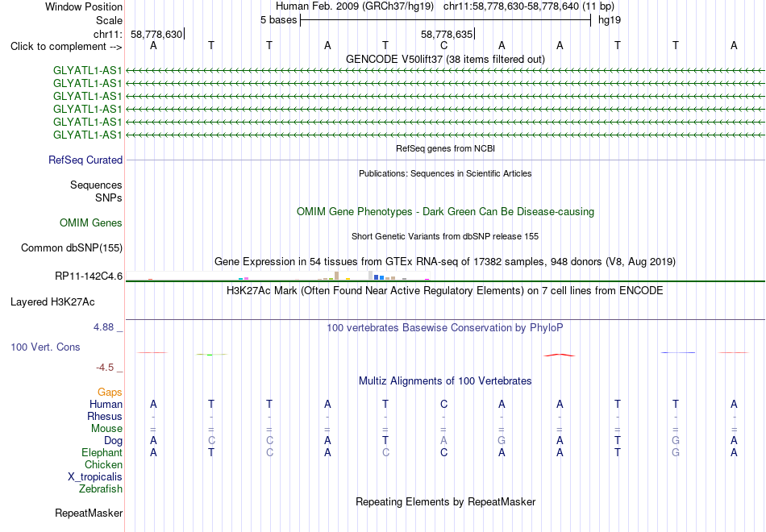
Task: Click the Gaps row label
Action: (110, 392)
